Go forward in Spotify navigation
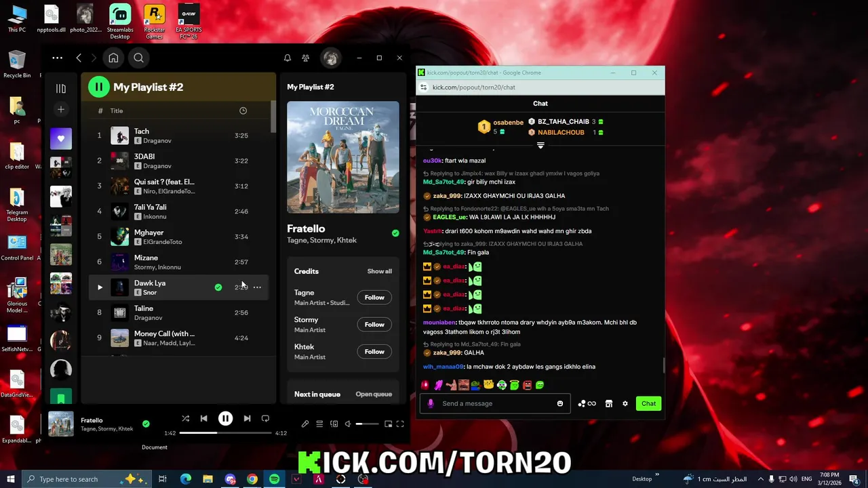868x488 pixels. pos(94,58)
